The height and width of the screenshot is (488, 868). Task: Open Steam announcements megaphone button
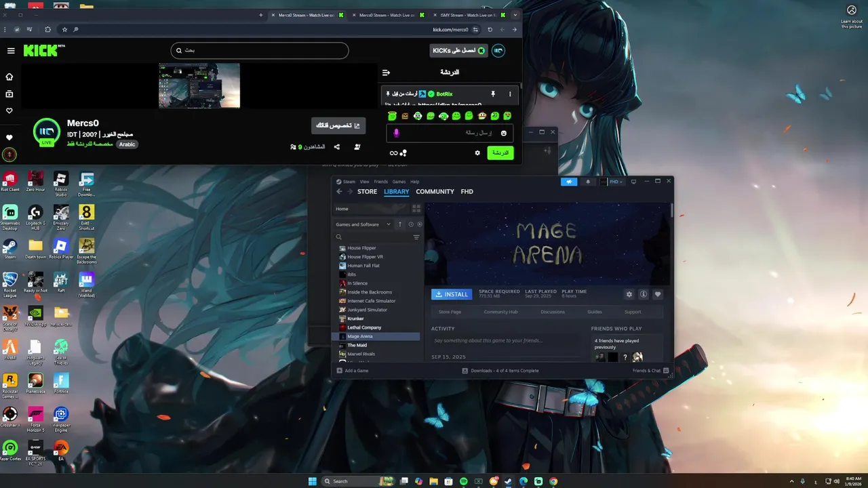pyautogui.click(x=568, y=182)
